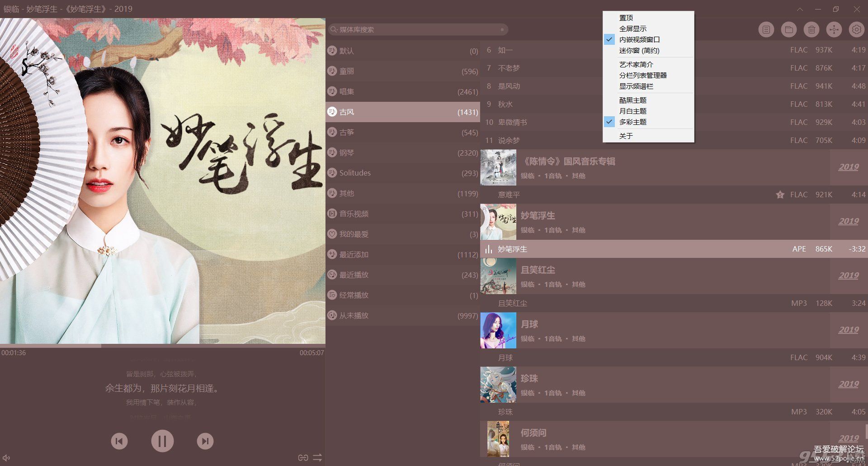Open the 其他 playlist
This screenshot has height=466, width=868.
coord(403,193)
